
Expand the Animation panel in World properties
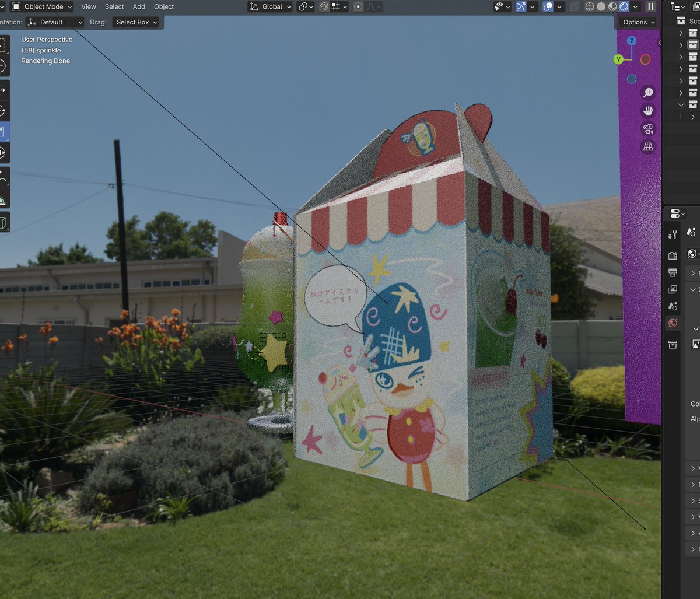(693, 533)
